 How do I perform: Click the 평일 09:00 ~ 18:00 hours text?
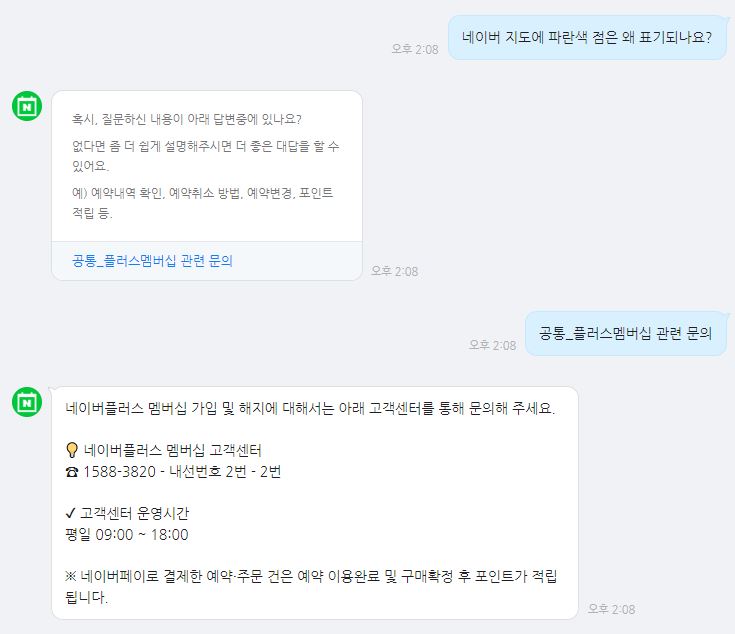tap(127, 534)
